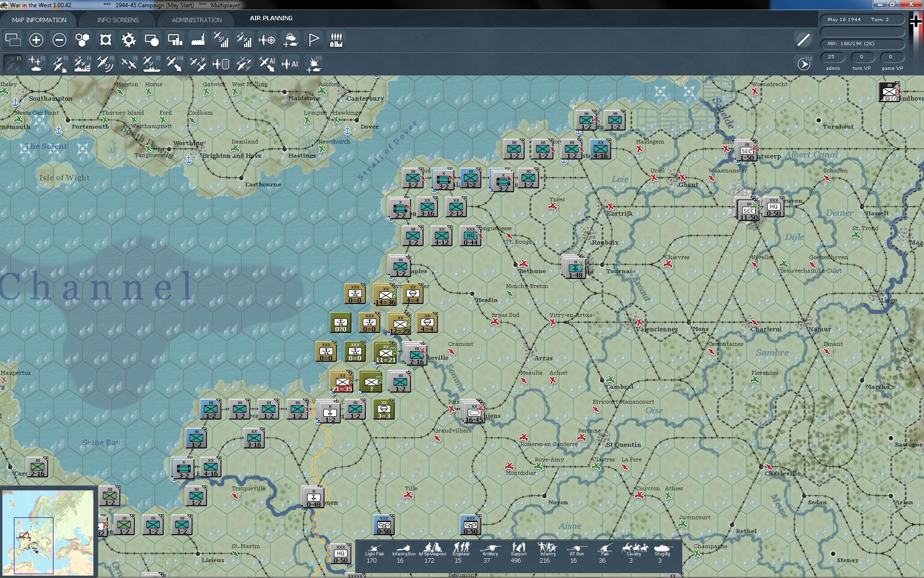The height and width of the screenshot is (578, 924).
Task: Select the HQ 0-44 unit counter
Action: point(471,236)
